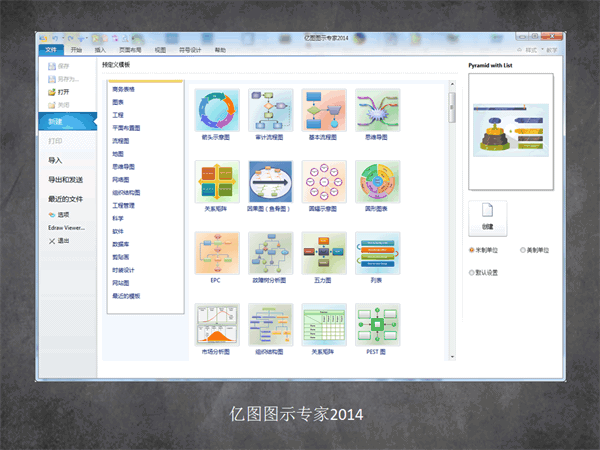Image resolution: width=600 pixels, height=450 pixels.
Task: Click the Redo icon in quick access toolbar
Action: [x=70, y=38]
